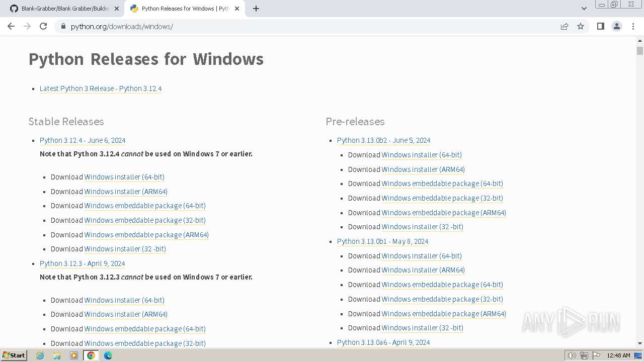
Task: Click the 12:48 AM taskbar clock
Action: [618, 355]
